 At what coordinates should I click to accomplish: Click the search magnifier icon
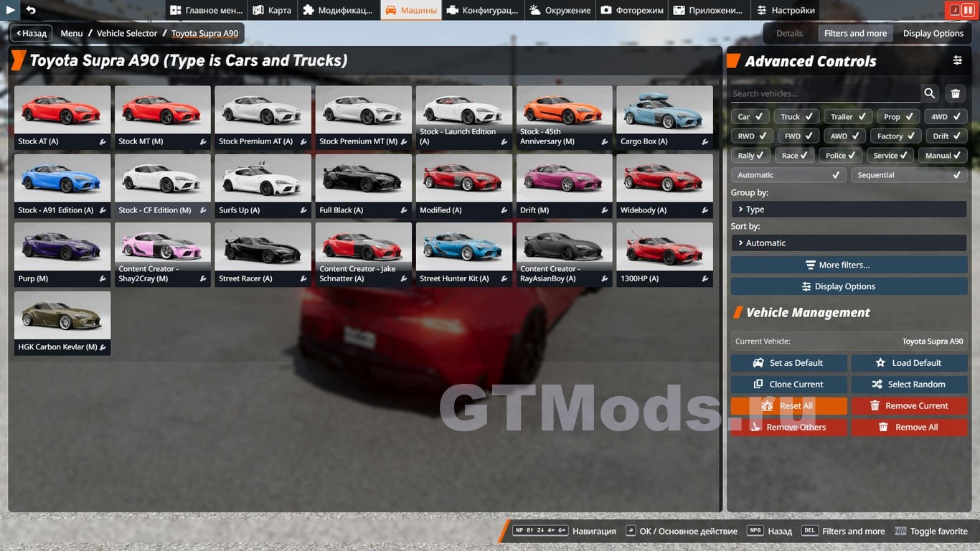pyautogui.click(x=930, y=93)
